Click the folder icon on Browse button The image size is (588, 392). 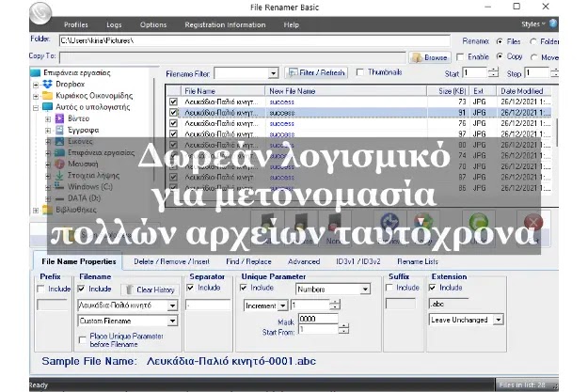click(417, 57)
